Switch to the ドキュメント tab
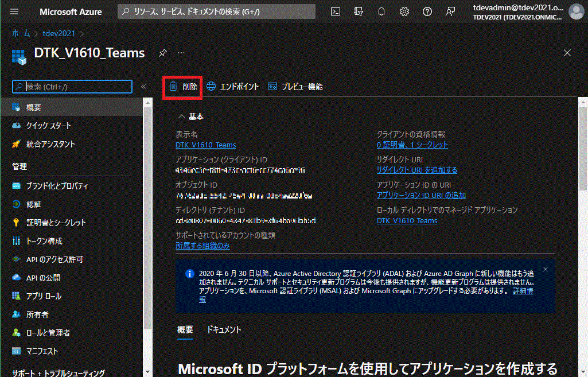This screenshot has width=588, height=377. 224,330
